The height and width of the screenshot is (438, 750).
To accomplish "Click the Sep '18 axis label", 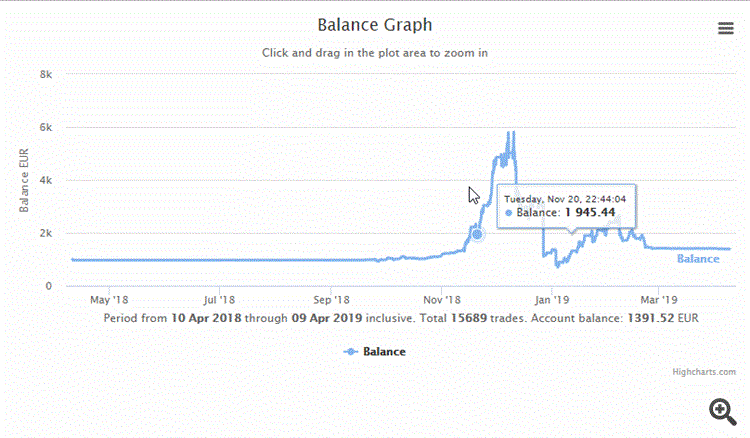I will click(x=331, y=300).
